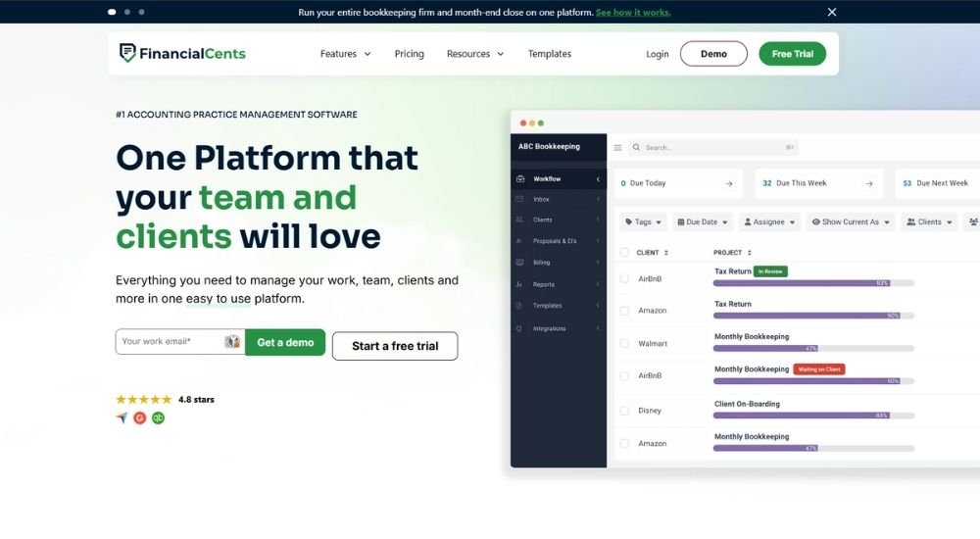The width and height of the screenshot is (980, 539).
Task: Check the Disney row checkbox
Action: coord(624,411)
